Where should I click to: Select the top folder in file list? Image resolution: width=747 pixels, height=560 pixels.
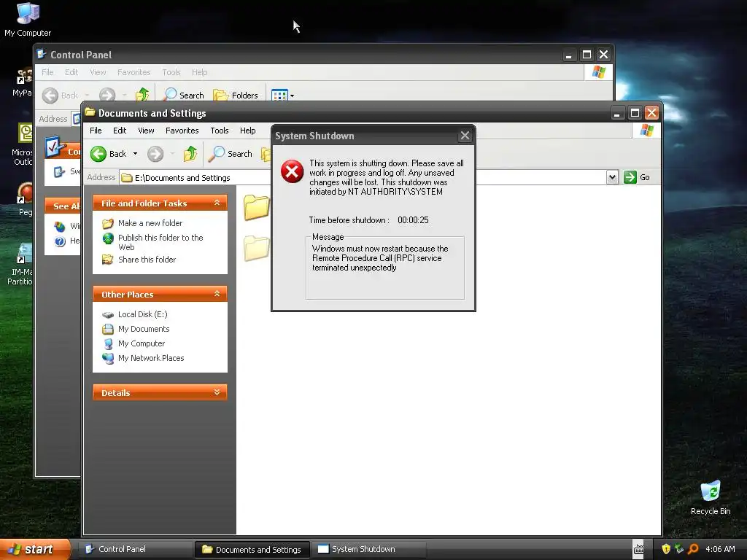(257, 208)
